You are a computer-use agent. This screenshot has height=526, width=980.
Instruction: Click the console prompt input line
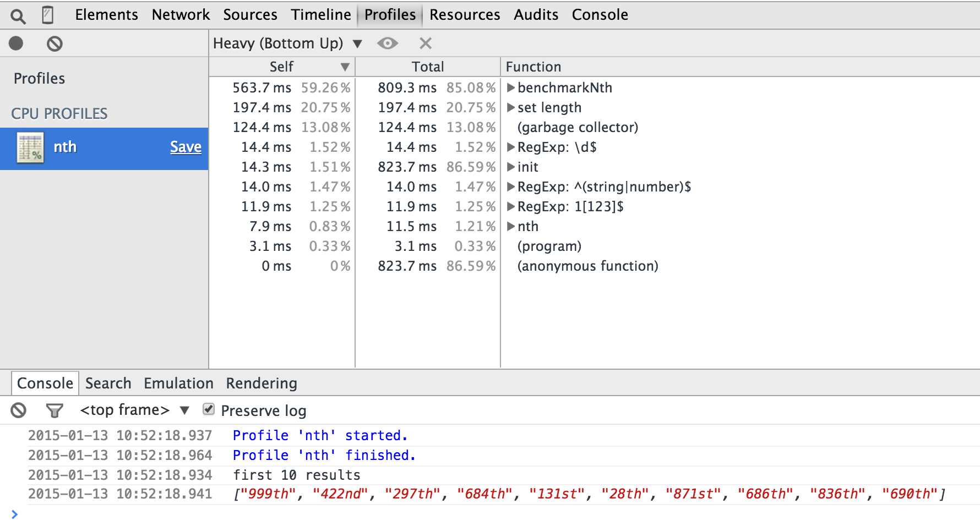[496, 514]
